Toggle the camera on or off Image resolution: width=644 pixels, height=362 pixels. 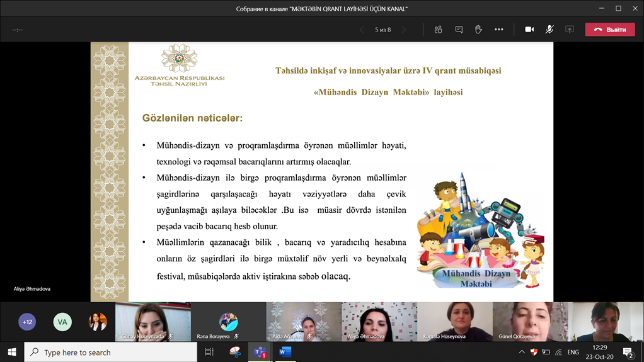click(529, 30)
